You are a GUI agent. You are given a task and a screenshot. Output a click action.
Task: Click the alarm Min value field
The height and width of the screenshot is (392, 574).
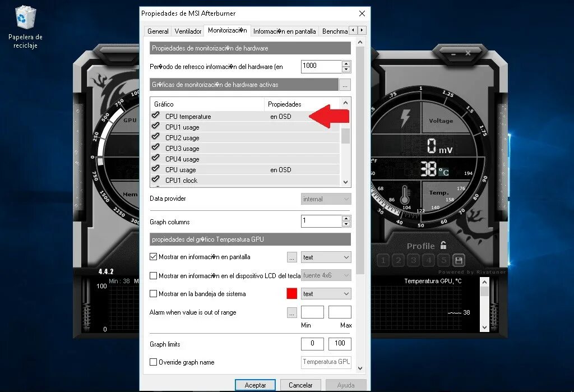tap(312, 312)
